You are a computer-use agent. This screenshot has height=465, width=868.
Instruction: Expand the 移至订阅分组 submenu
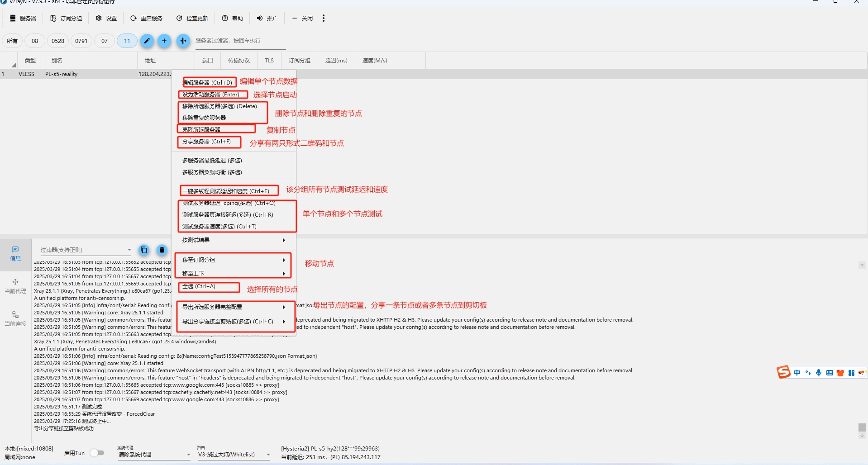tap(233, 260)
